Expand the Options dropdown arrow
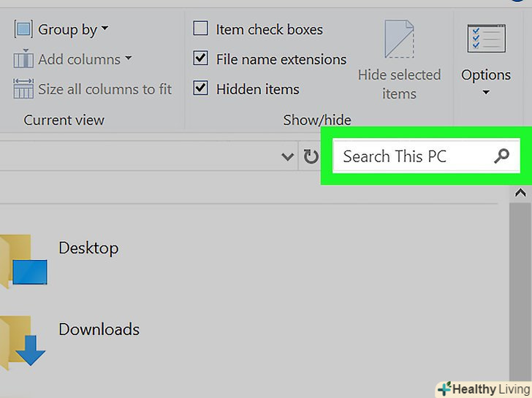 [486, 92]
